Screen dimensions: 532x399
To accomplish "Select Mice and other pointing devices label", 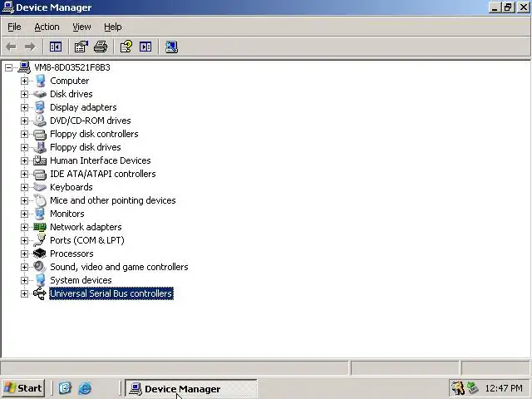I will tap(113, 200).
